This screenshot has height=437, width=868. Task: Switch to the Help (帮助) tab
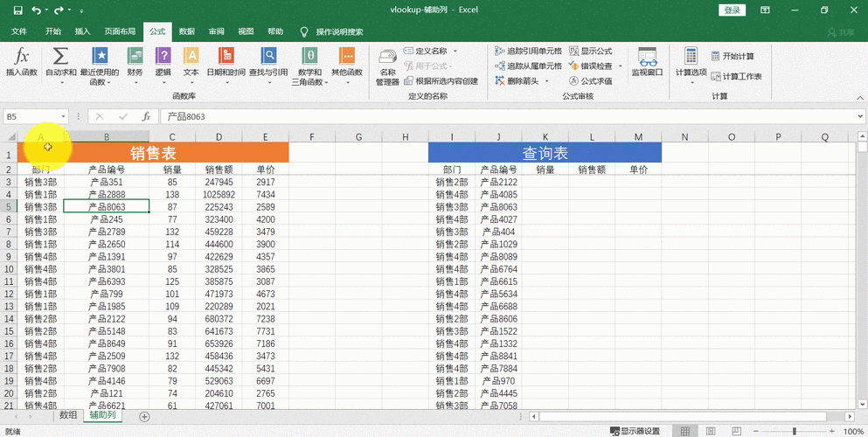[x=275, y=31]
